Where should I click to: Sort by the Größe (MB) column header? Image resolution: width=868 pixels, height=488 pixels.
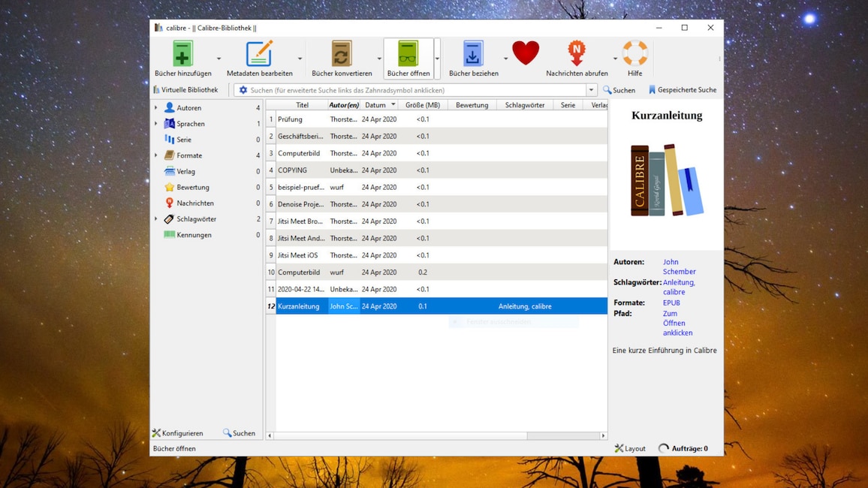click(x=423, y=105)
